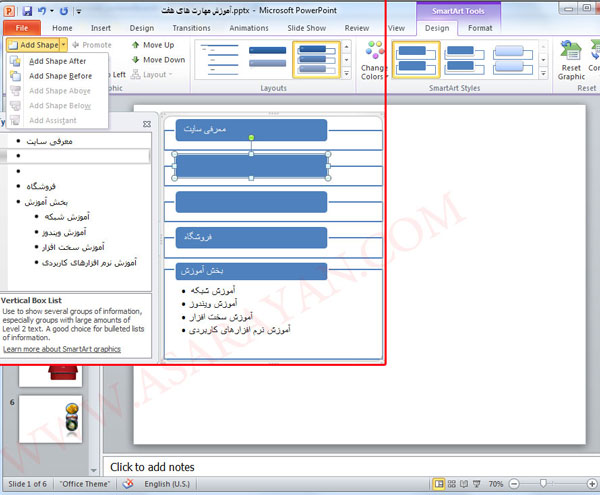Viewport: 600px width, 495px height.
Task: Select the SmartArt Tools Design tab
Action: pos(437,28)
